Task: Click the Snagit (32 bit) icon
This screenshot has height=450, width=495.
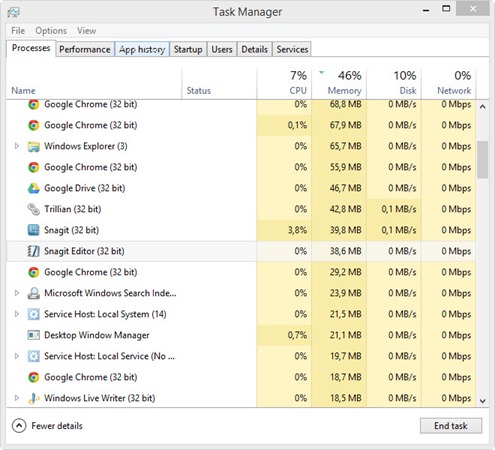Action: click(34, 230)
